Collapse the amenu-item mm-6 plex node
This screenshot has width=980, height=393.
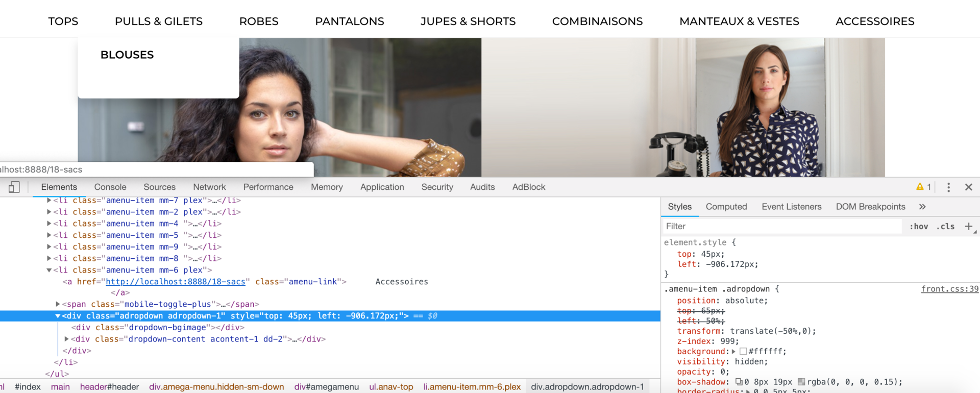(x=49, y=270)
